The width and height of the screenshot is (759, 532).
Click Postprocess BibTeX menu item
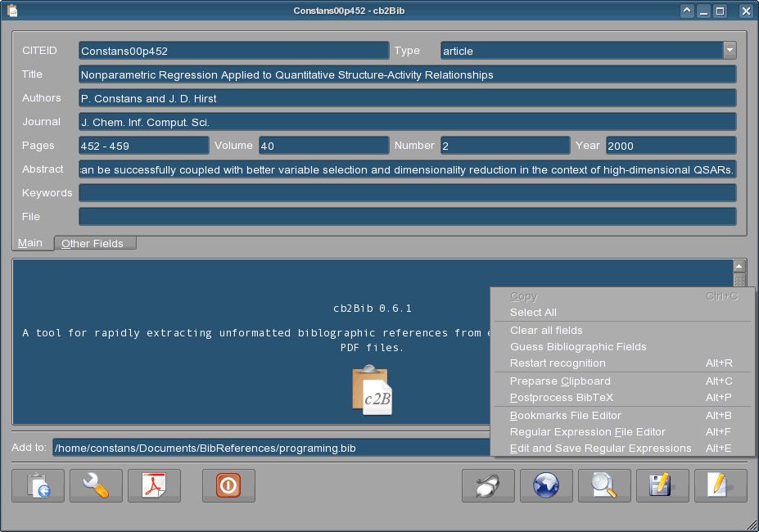561,397
